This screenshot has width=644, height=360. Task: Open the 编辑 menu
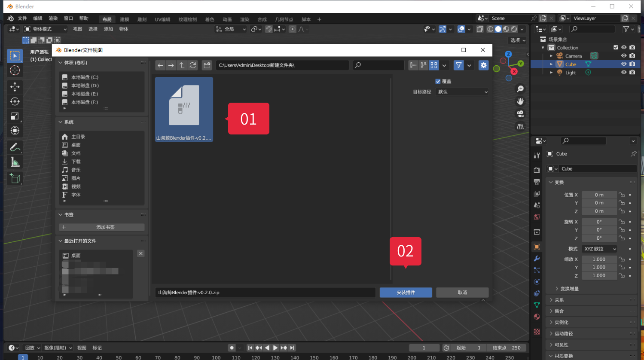coord(38,18)
